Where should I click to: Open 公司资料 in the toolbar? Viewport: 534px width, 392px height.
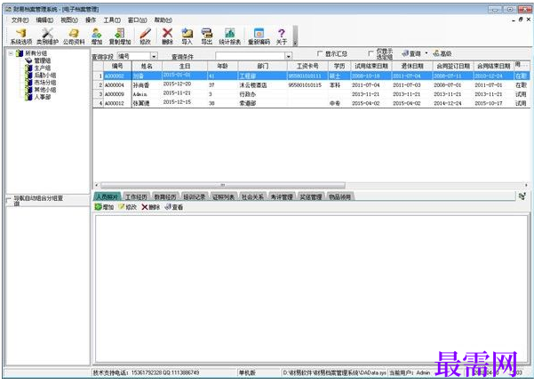(74, 36)
